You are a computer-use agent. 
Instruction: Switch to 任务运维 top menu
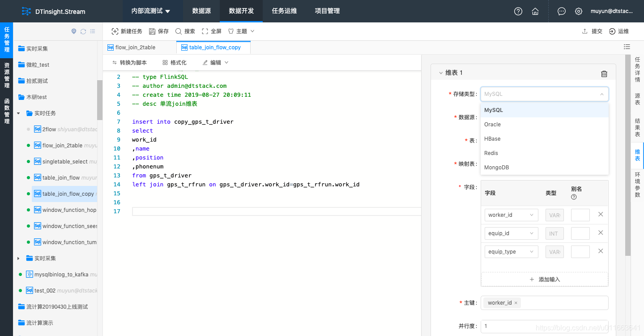284,11
